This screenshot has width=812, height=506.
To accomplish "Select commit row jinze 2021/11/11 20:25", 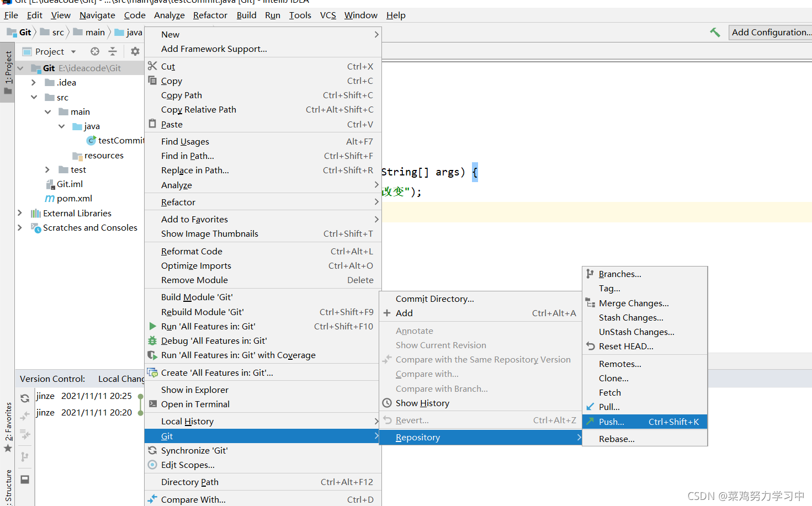I will click(x=84, y=396).
